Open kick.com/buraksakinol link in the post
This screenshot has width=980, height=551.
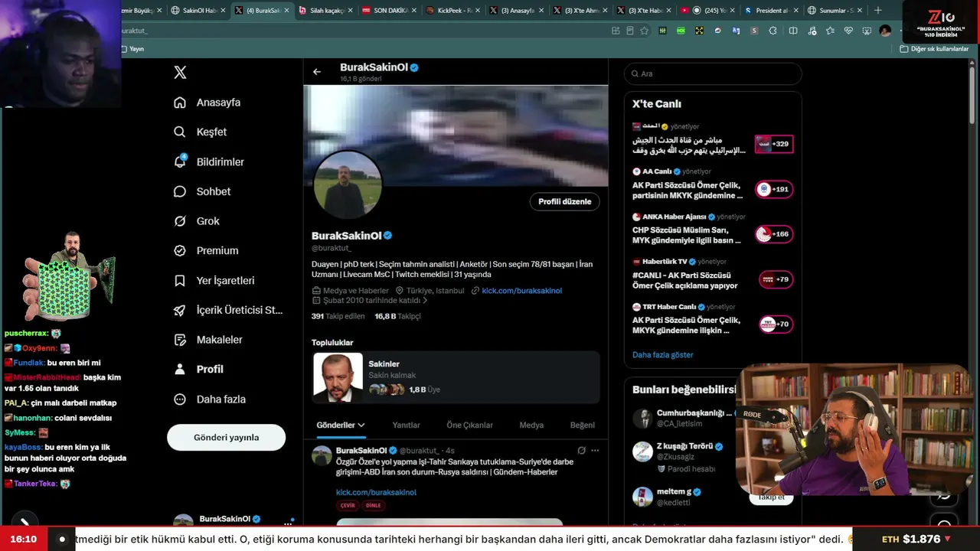(376, 492)
